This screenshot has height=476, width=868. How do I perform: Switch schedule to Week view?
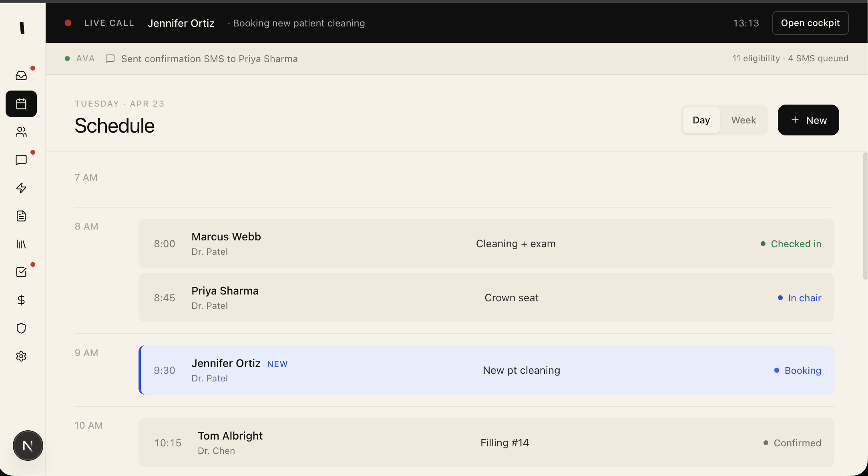(743, 120)
